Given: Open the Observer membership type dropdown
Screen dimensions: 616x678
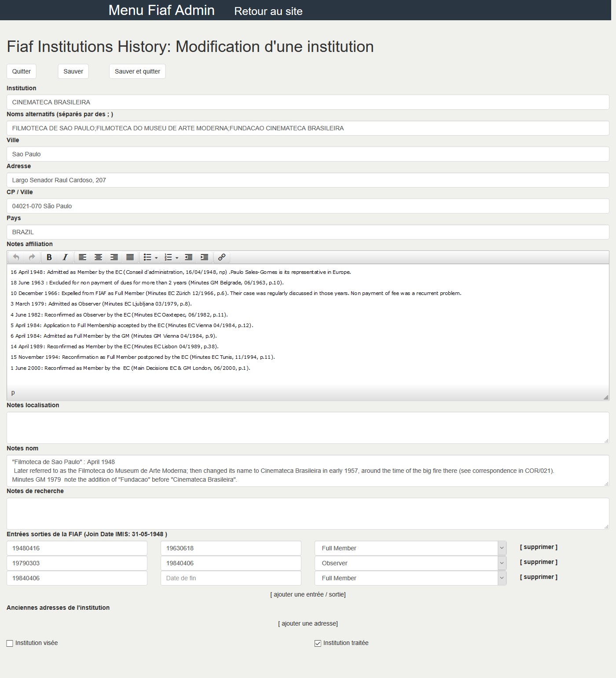Looking at the screenshot, I should (x=411, y=563).
